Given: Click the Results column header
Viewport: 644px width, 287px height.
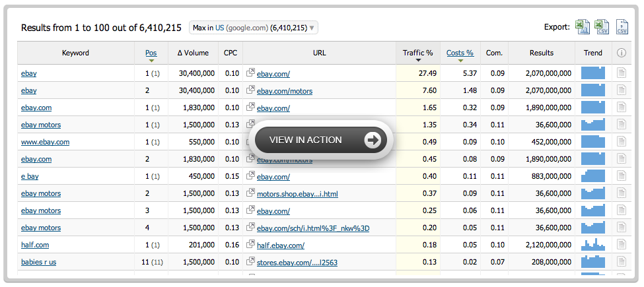Looking at the screenshot, I should 542,53.
